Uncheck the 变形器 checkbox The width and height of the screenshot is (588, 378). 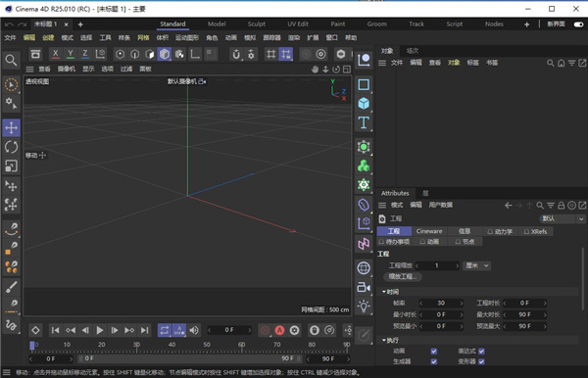(x=481, y=361)
